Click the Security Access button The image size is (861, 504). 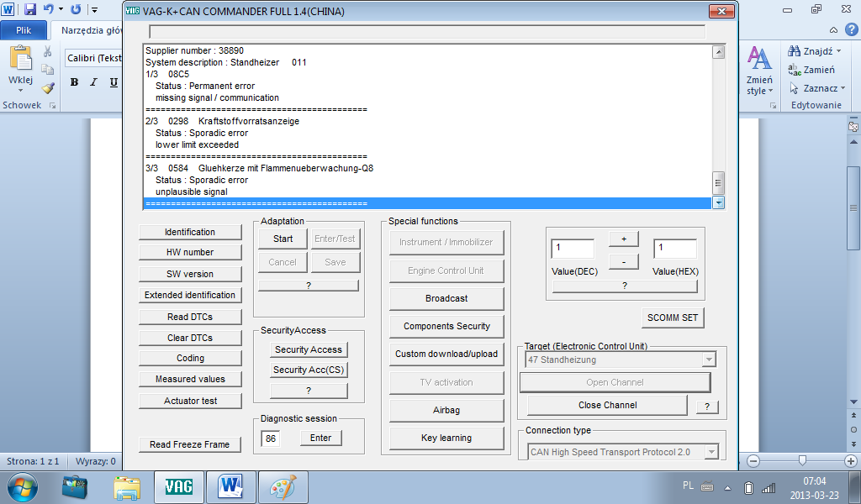[309, 349]
